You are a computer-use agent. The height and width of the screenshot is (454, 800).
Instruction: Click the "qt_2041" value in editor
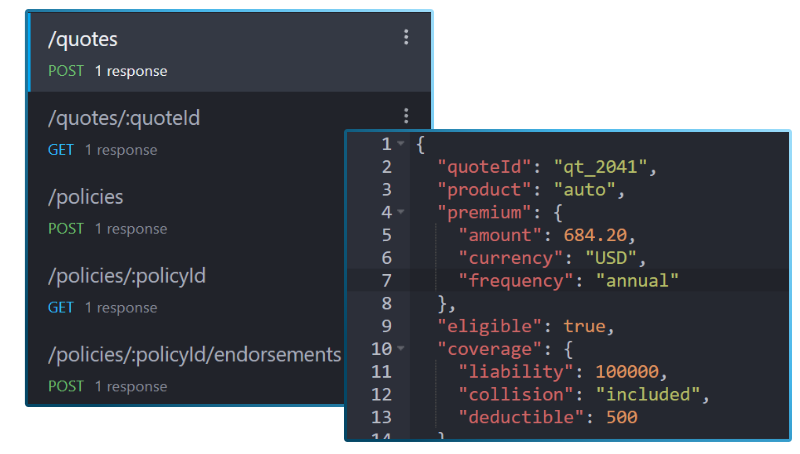point(601,167)
